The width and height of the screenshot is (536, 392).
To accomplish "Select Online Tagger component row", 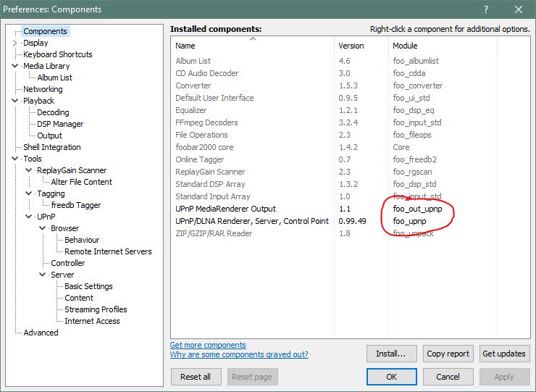I will click(x=351, y=159).
